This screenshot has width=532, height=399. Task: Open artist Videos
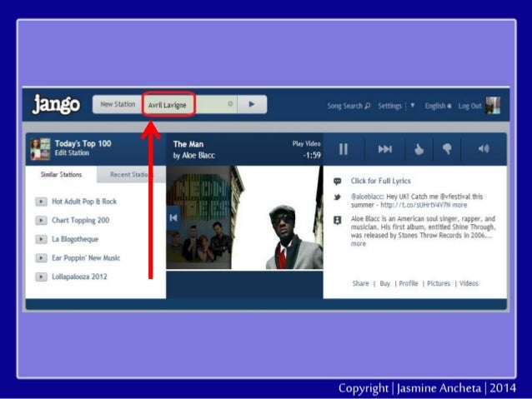pos(469,283)
